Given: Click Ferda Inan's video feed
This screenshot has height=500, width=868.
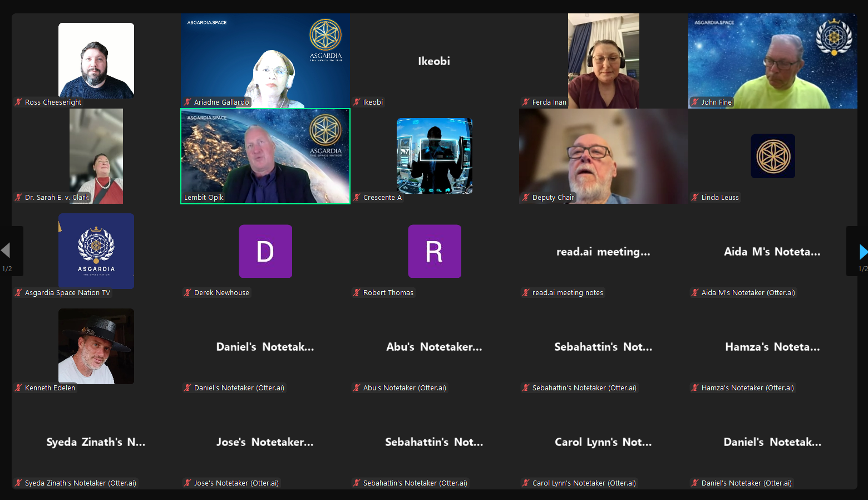Looking at the screenshot, I should click(604, 61).
